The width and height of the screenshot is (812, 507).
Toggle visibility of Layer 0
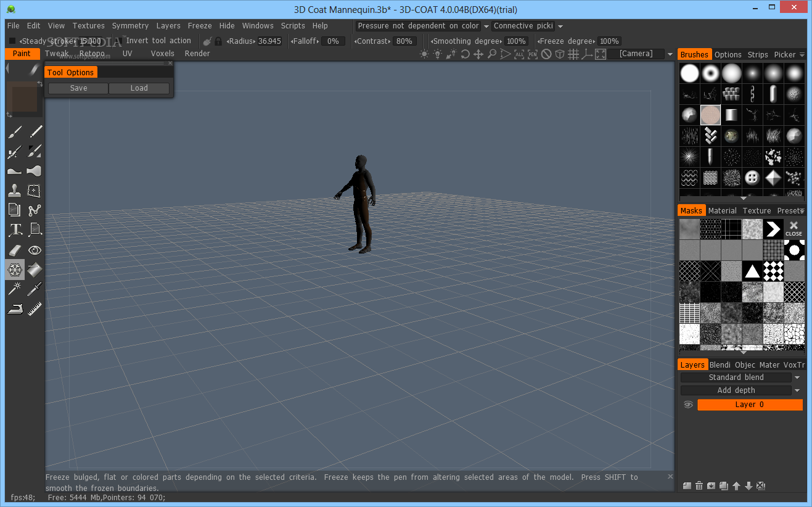689,405
